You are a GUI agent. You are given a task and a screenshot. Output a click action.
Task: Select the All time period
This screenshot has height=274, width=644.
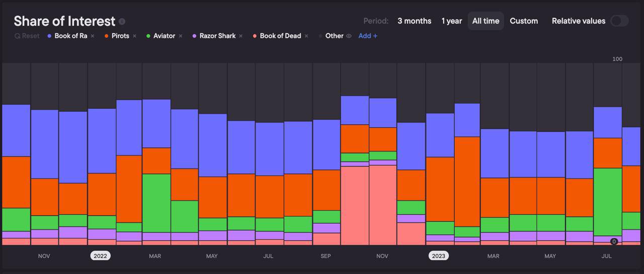point(486,21)
